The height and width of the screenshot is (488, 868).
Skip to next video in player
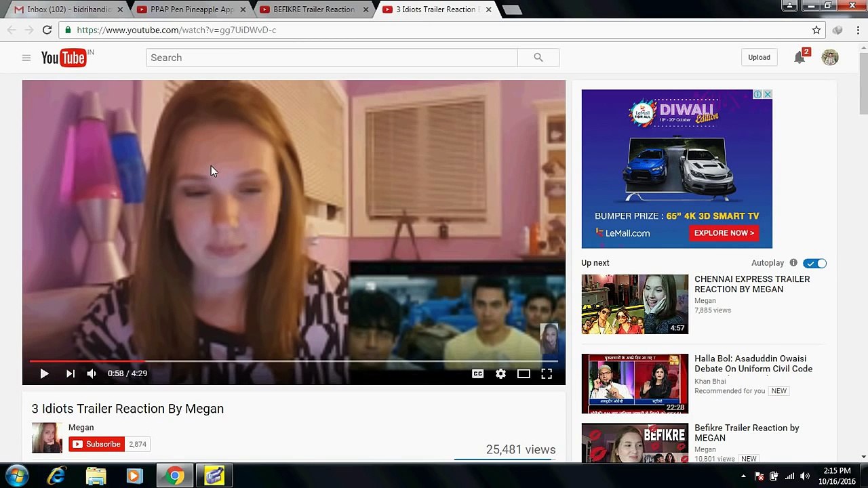click(71, 373)
